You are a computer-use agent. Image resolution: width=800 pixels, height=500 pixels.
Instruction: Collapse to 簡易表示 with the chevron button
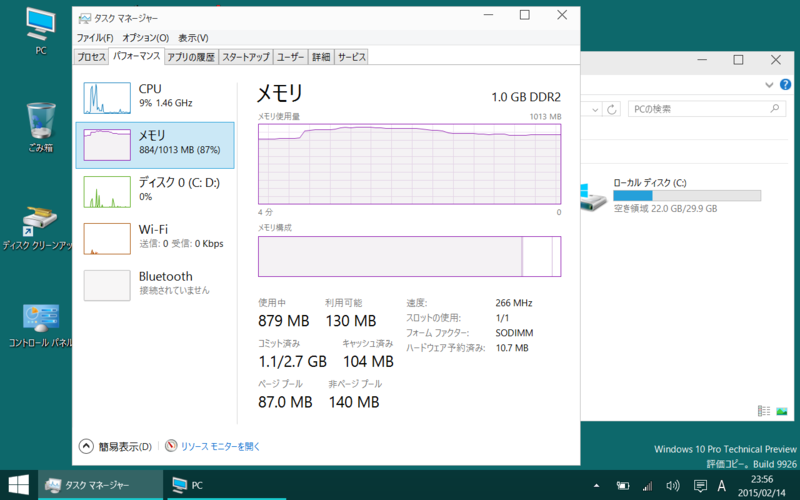86,446
